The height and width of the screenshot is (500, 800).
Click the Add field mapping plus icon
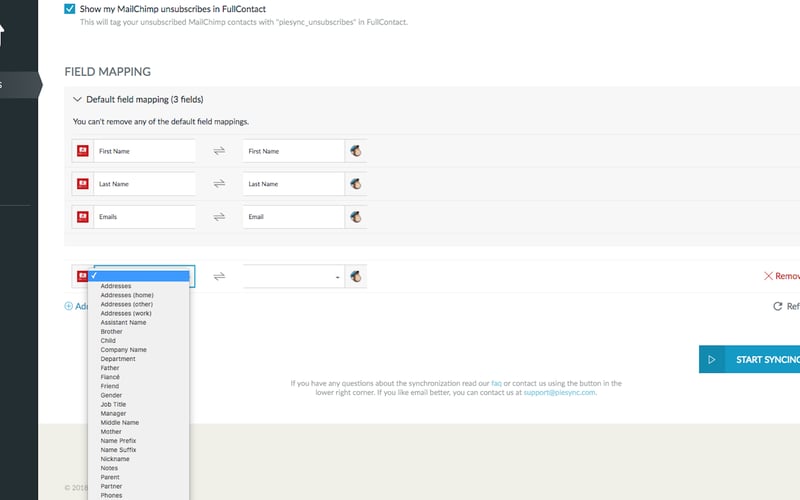point(68,306)
